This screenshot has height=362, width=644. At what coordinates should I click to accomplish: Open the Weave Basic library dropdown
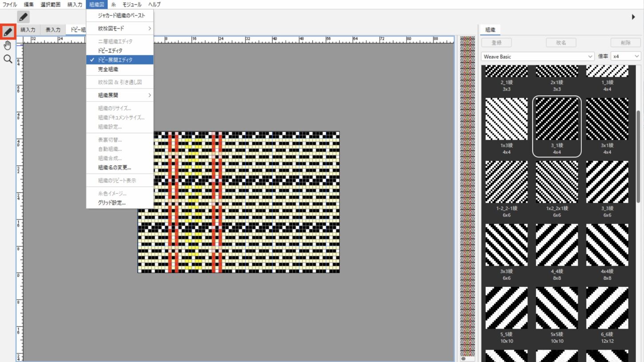coord(538,56)
